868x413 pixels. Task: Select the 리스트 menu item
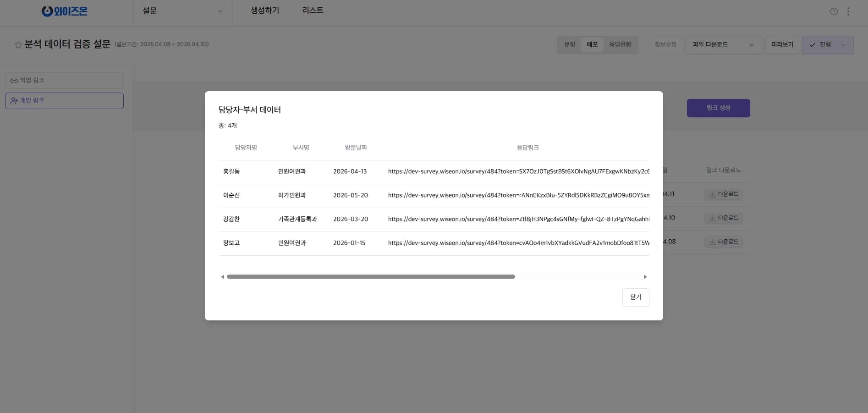coord(312,10)
